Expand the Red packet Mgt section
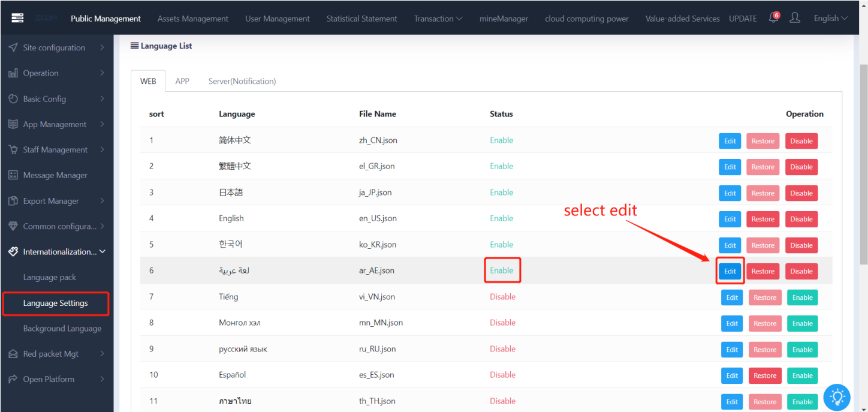This screenshot has width=868, height=412. point(103,354)
